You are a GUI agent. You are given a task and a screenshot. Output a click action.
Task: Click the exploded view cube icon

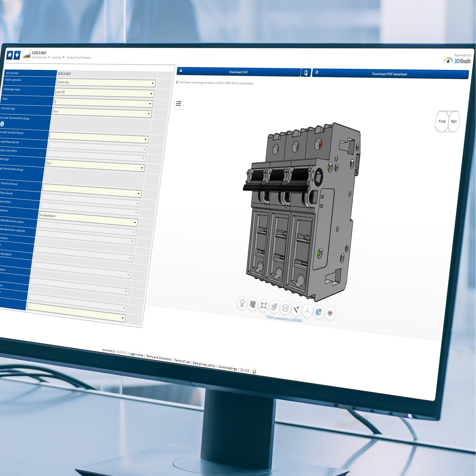pos(330,313)
